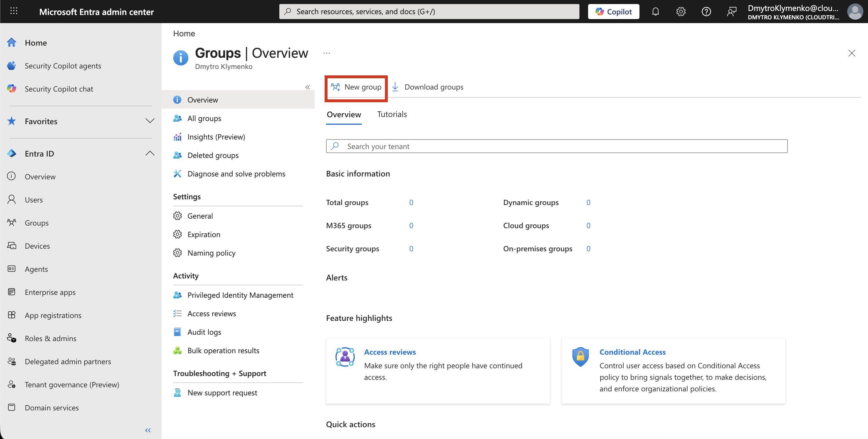Close the Groups Overview blade
The image size is (868, 439).
[852, 53]
